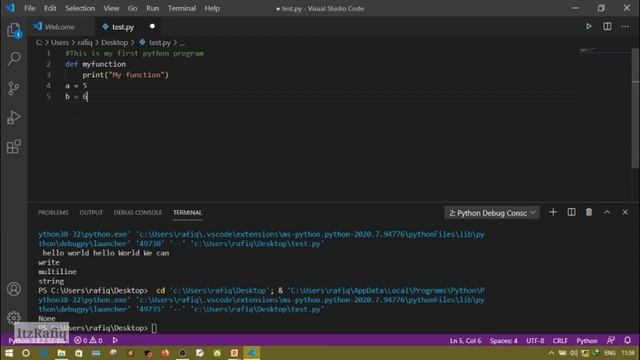
Task: Click Ln 5, Col 6 in status bar
Action: point(465,340)
